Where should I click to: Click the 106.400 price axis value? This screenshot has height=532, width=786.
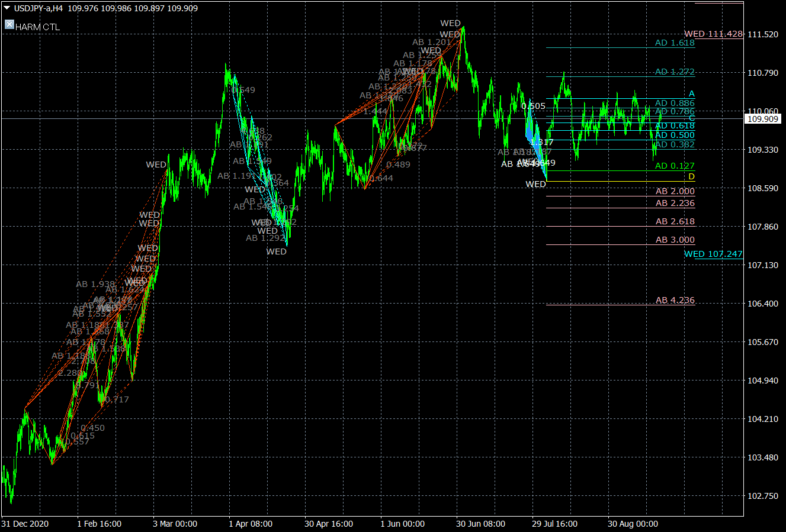[763, 304]
